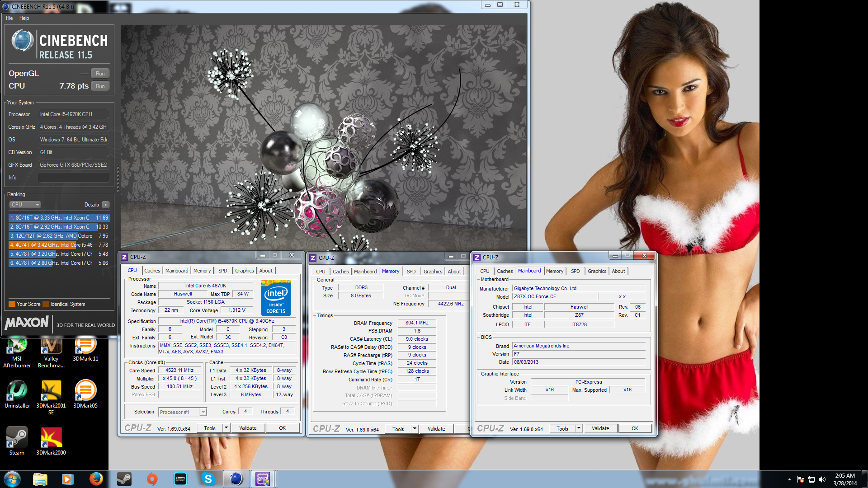
Task: Open Sound Blaster app in taskbar
Action: pyautogui.click(x=180, y=479)
